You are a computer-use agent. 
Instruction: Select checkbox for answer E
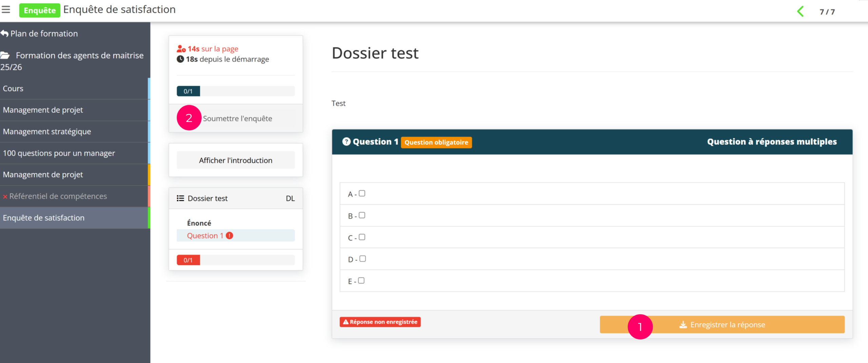(361, 281)
